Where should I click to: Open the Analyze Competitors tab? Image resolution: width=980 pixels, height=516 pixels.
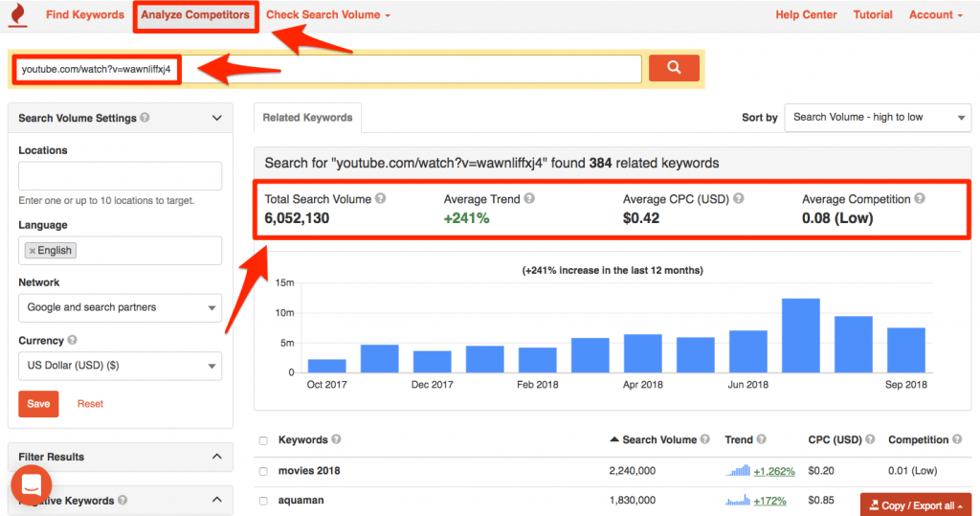[x=195, y=15]
